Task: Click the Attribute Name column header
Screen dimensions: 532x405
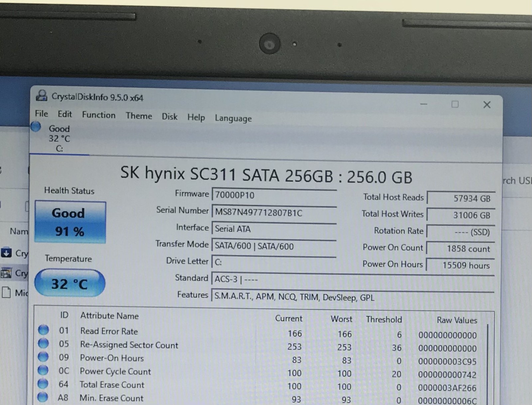Action: [109, 316]
